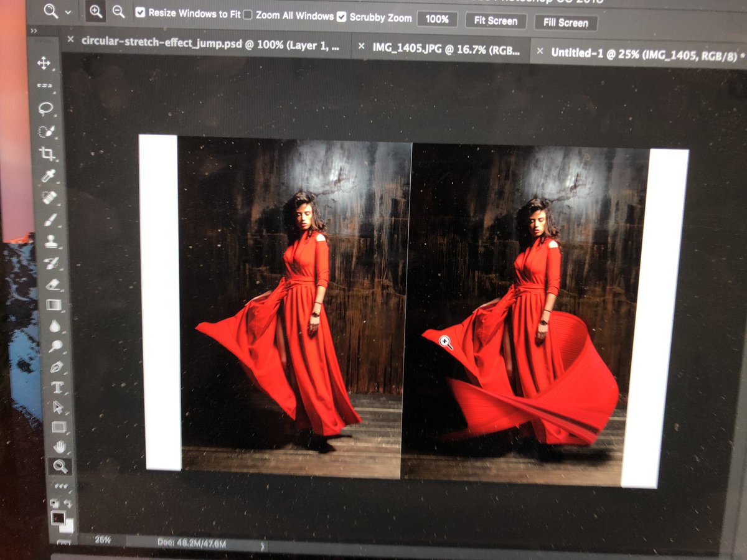Viewport: 747px width, 560px height.
Task: Close the IMG_1405.JPG tab
Action: pyautogui.click(x=361, y=47)
